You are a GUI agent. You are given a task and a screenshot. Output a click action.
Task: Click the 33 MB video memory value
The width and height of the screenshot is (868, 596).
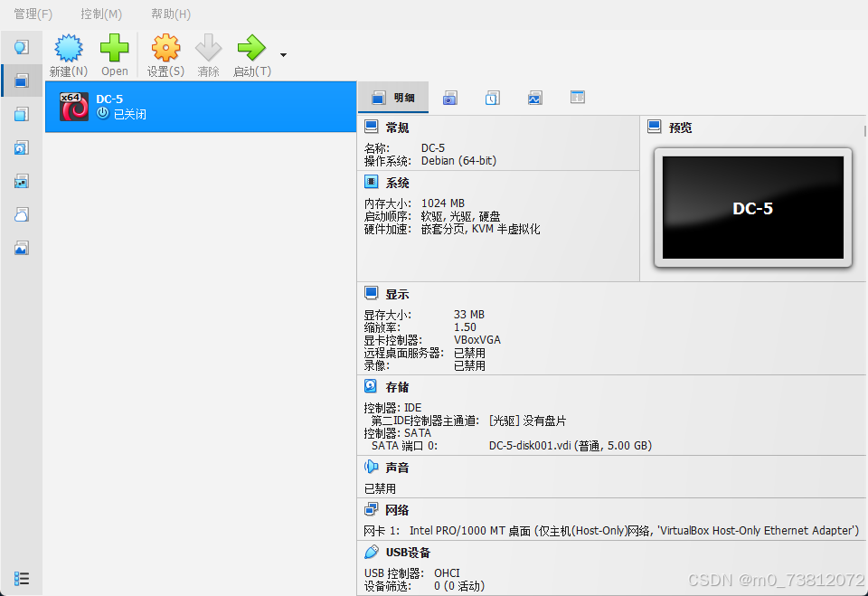click(469, 315)
